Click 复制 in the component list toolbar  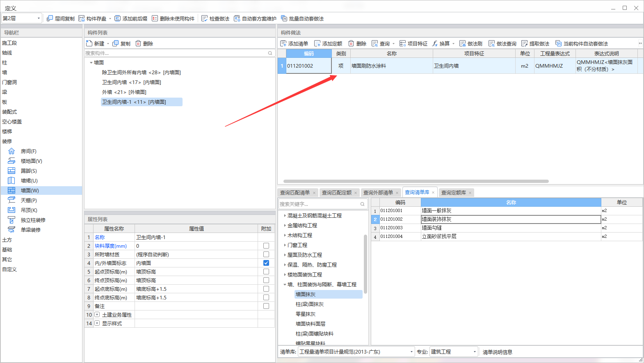(x=121, y=43)
